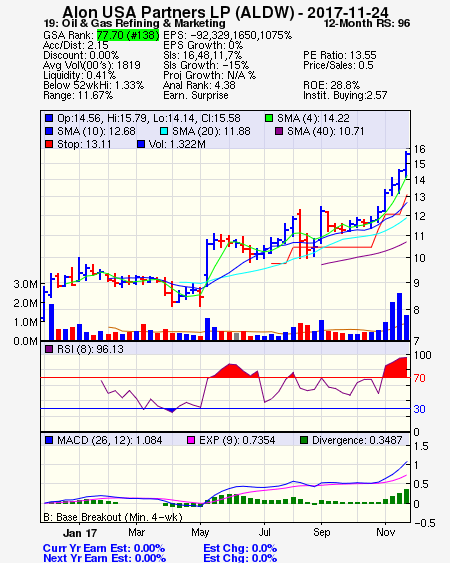Click the green SMA (4) legend swatch
450x563 pixels.
tap(269, 118)
